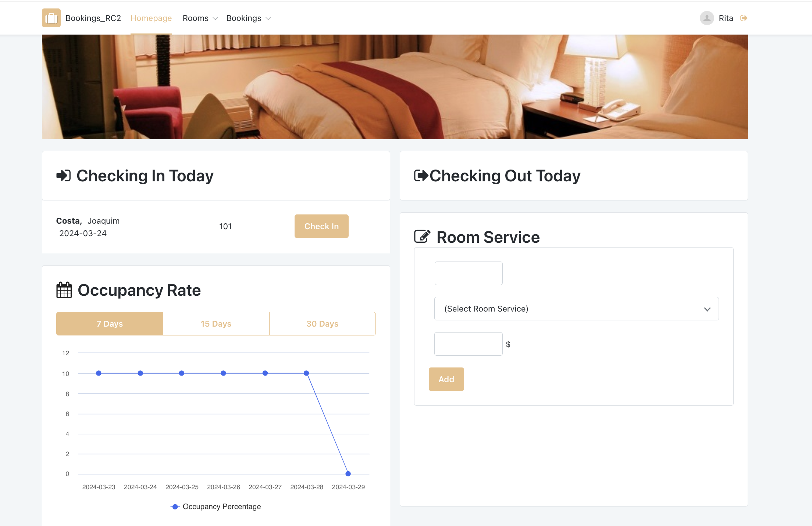Click the Check In button for Costa Joaquim
This screenshot has width=812, height=526.
click(x=321, y=226)
